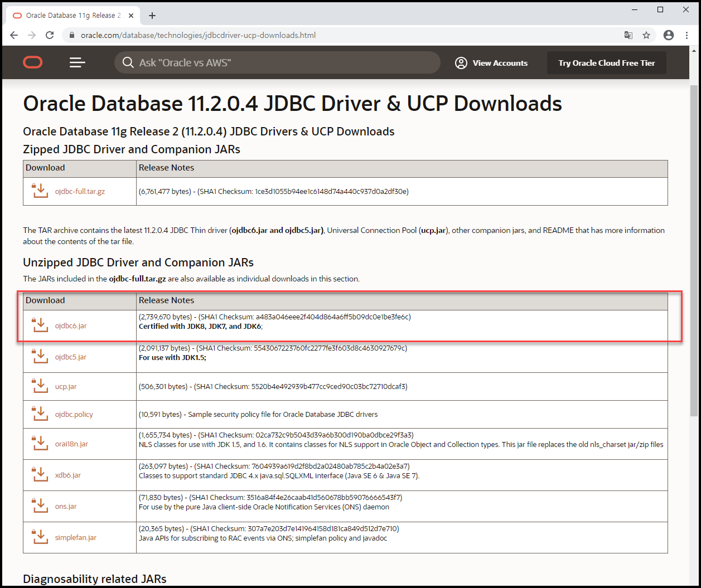Select the Oracle Database 11g Release tab
Image resolution: width=701 pixels, height=588 pixels.
(73, 16)
